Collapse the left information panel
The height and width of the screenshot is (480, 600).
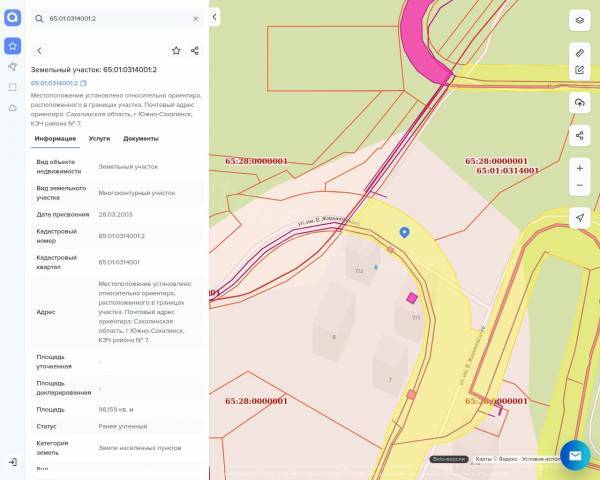tap(214, 17)
